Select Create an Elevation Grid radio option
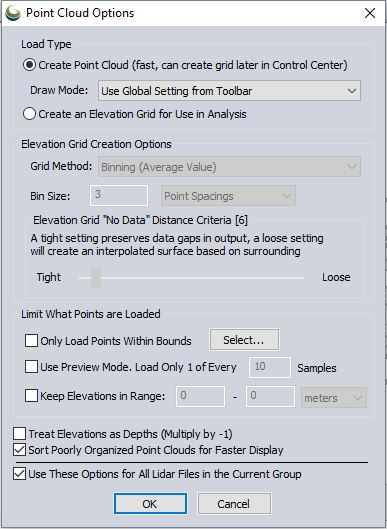The width and height of the screenshot is (387, 529). tap(29, 114)
